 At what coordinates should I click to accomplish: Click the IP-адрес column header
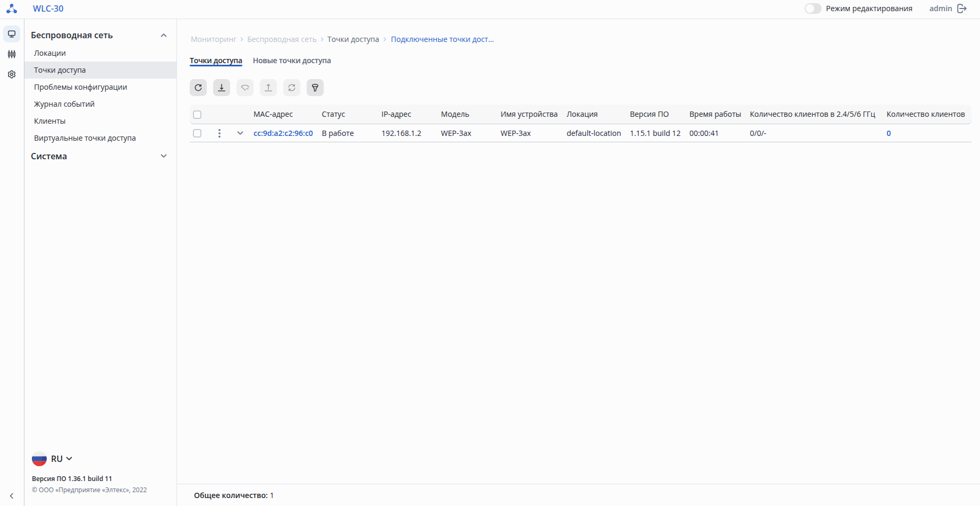pos(396,114)
